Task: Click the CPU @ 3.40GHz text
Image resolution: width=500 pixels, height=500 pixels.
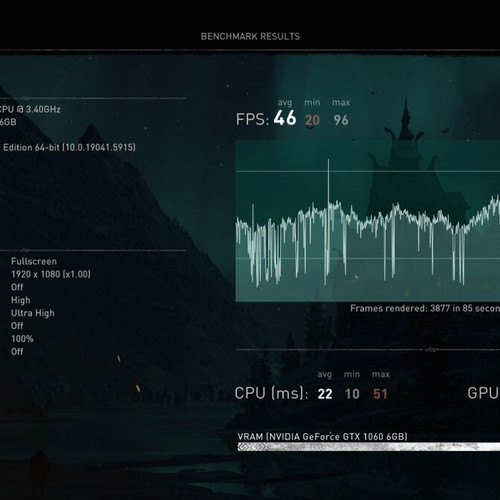Action: pyautogui.click(x=30, y=109)
